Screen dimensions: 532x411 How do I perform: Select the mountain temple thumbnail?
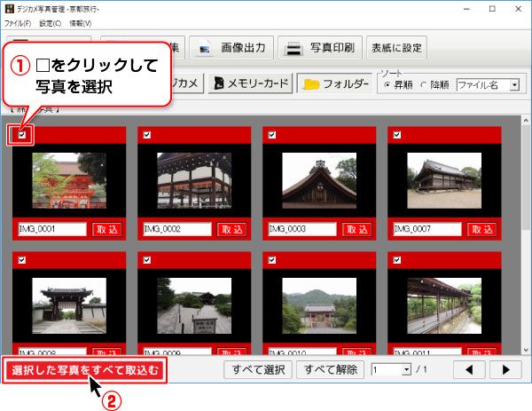click(319, 305)
